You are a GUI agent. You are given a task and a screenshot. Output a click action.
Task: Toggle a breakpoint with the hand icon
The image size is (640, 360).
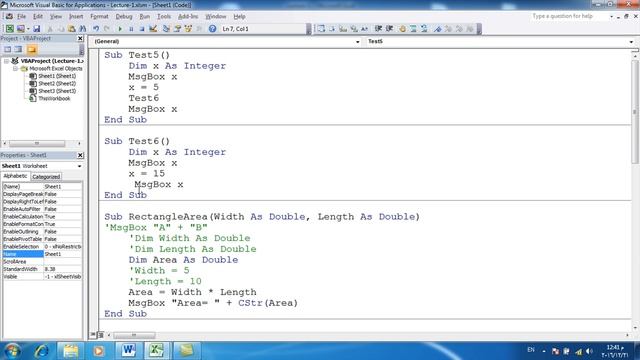pos(402,29)
